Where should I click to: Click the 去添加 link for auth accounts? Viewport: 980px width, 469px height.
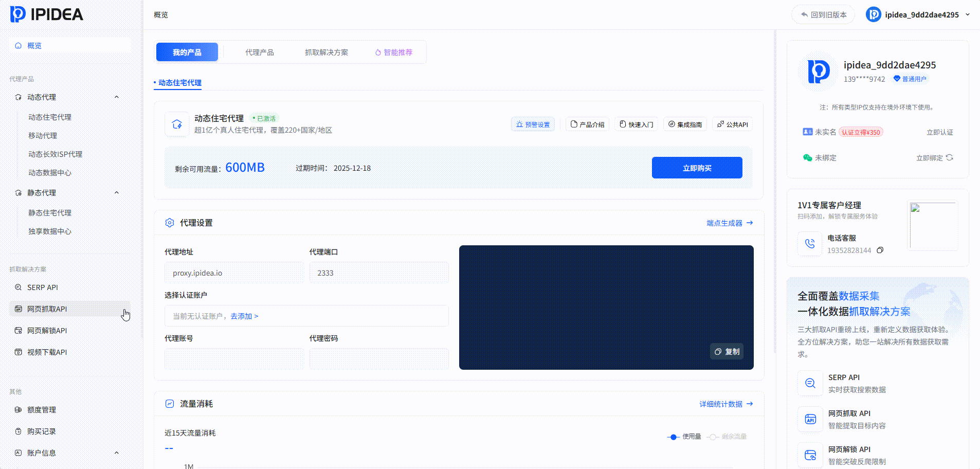[x=244, y=316]
